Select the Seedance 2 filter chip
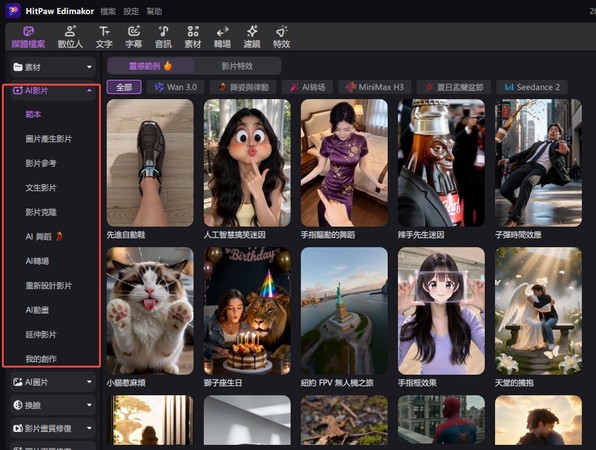The width and height of the screenshot is (596, 450). (x=532, y=87)
